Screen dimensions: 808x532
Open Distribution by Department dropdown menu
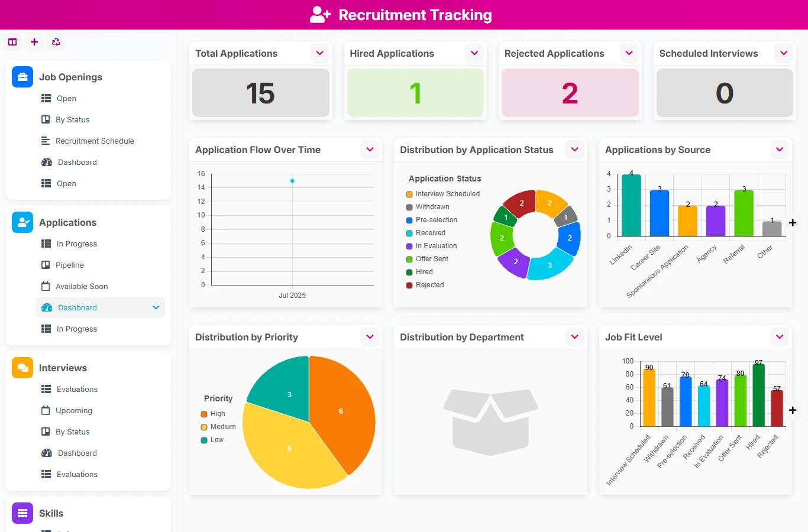pos(575,337)
